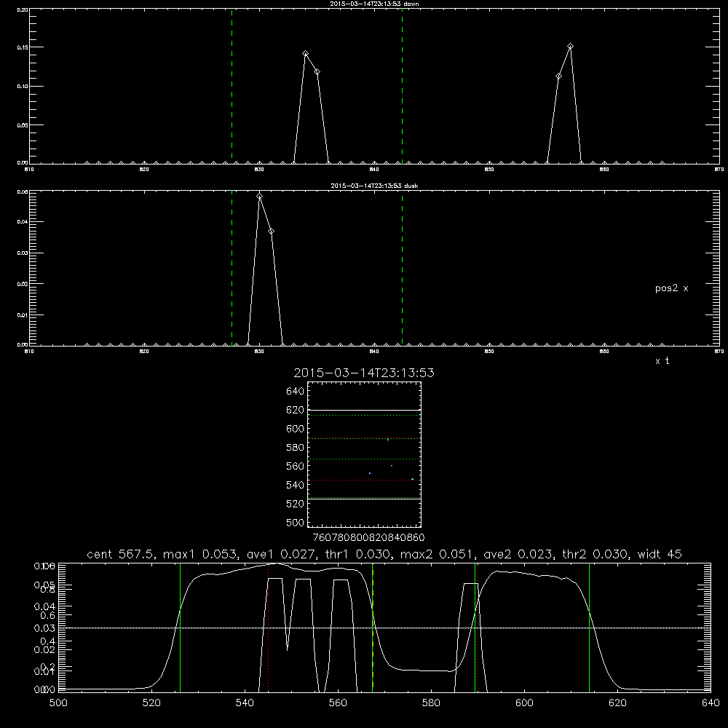
Task: Click y-axis label '500' of the small middle plot
Action: [296, 523]
